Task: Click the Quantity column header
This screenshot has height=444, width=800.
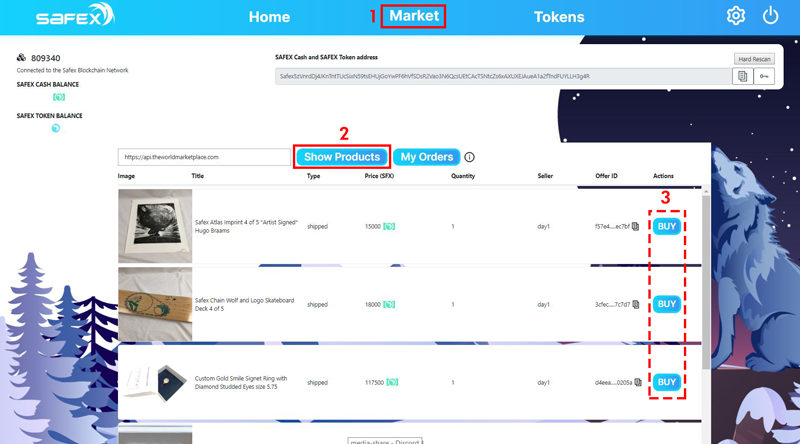Action: 463,176
